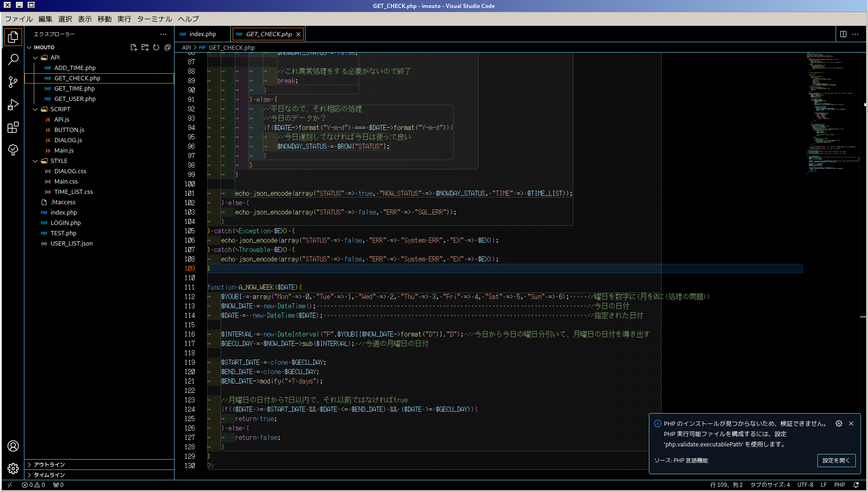Open the ヘルプ menu
The width and height of the screenshot is (868, 492).
click(x=189, y=19)
